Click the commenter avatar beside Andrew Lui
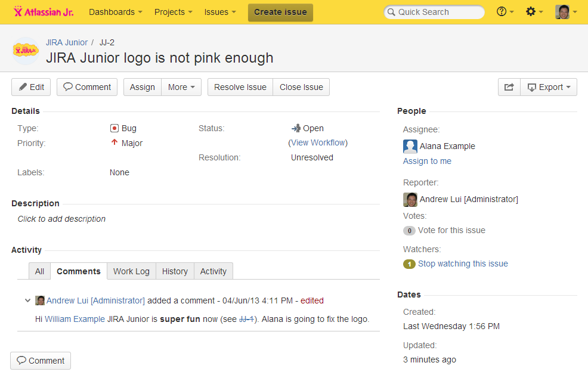 tap(40, 300)
